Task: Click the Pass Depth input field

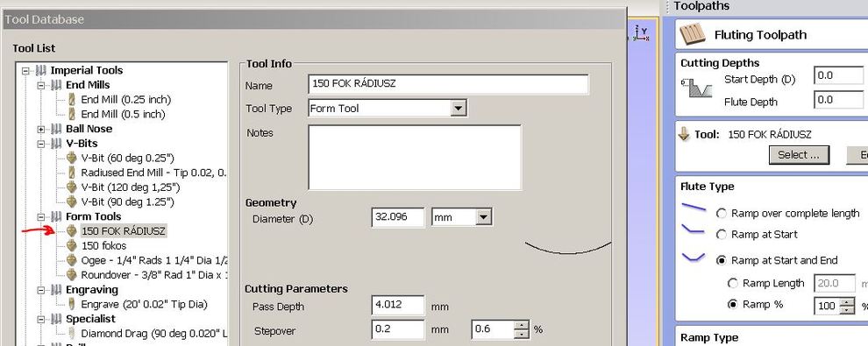Action: click(x=398, y=306)
